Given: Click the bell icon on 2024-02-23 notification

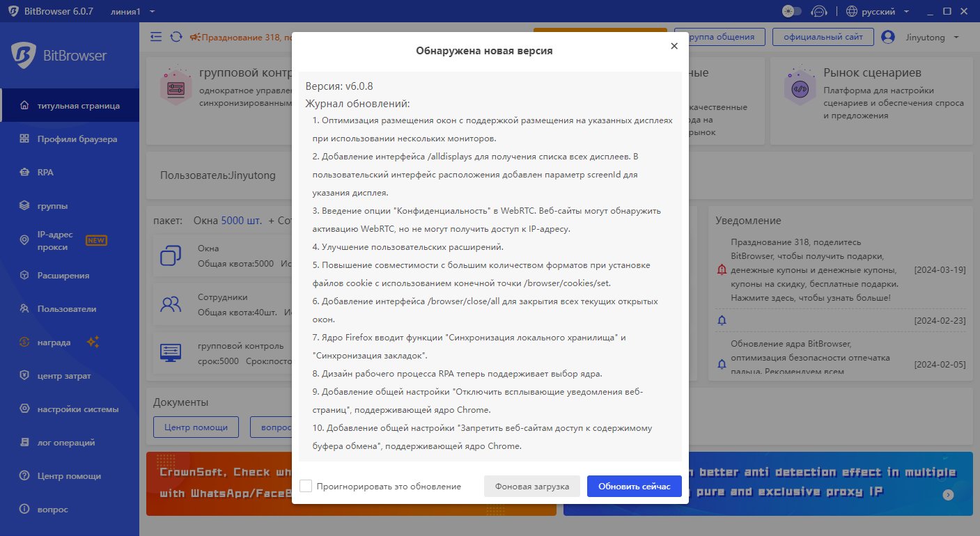Looking at the screenshot, I should (722, 320).
